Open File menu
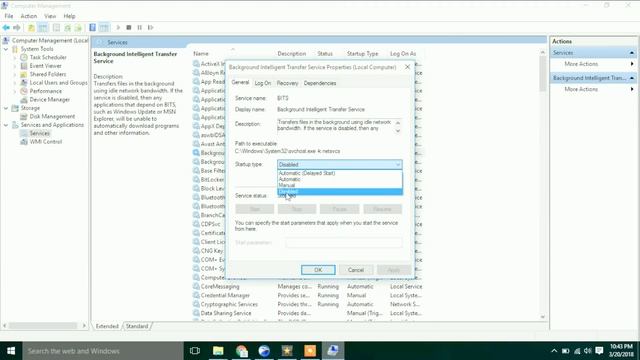 point(9,16)
